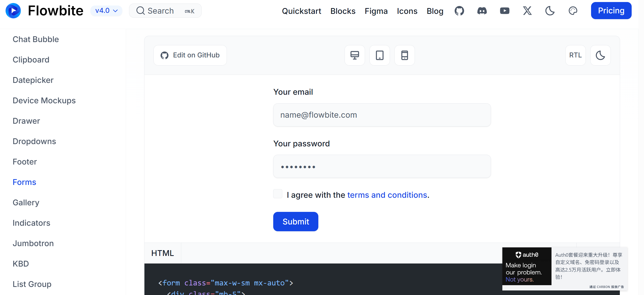The image size is (644, 295).
Task: Go to Clipboard in sidebar
Action: (x=31, y=60)
